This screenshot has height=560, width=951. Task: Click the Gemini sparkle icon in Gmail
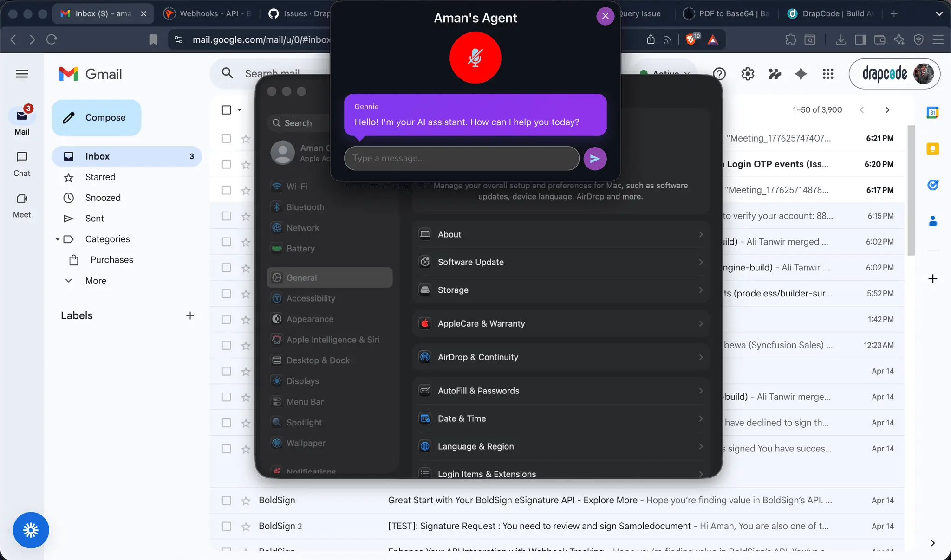click(801, 74)
